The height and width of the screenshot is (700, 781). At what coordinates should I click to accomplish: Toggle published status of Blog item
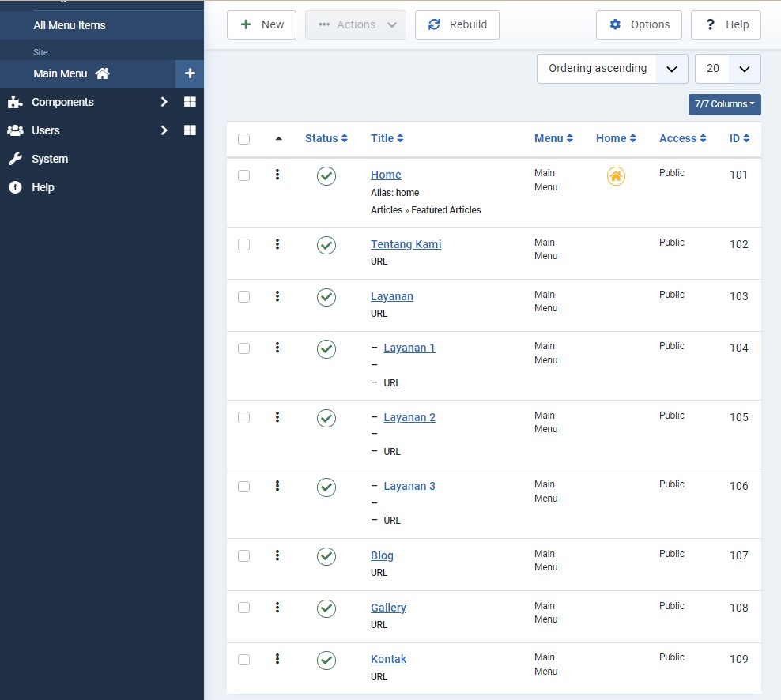[326, 557]
